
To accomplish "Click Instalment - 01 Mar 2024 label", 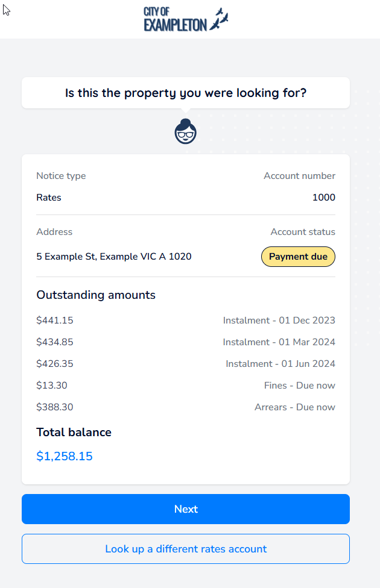I will pos(279,342).
